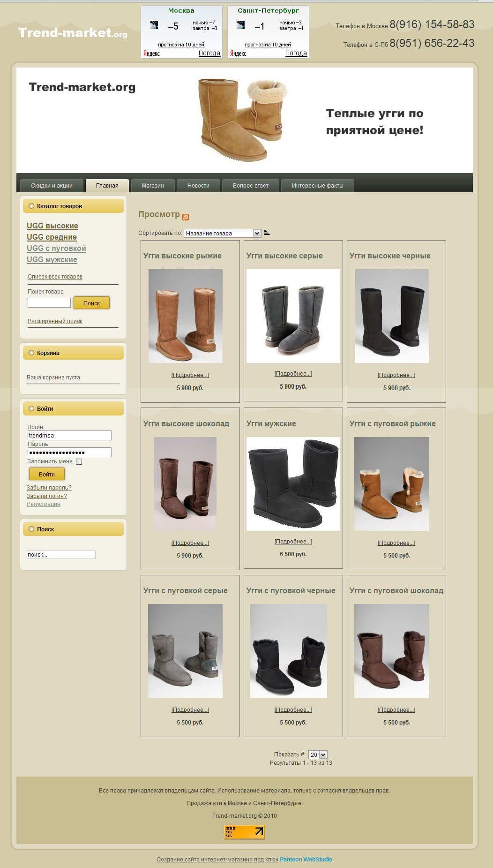This screenshot has width=493, height=868.
Task: Open Расширенный поиск link
Action: [55, 321]
